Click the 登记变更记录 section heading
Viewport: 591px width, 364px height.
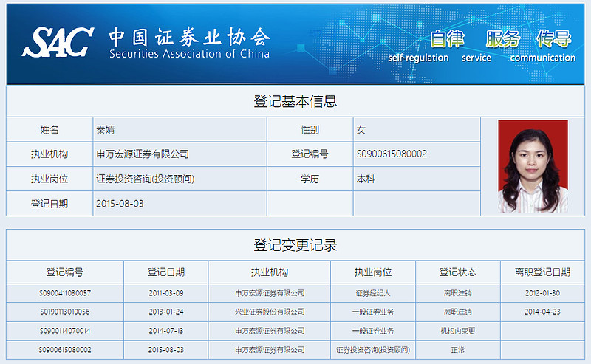point(295,245)
